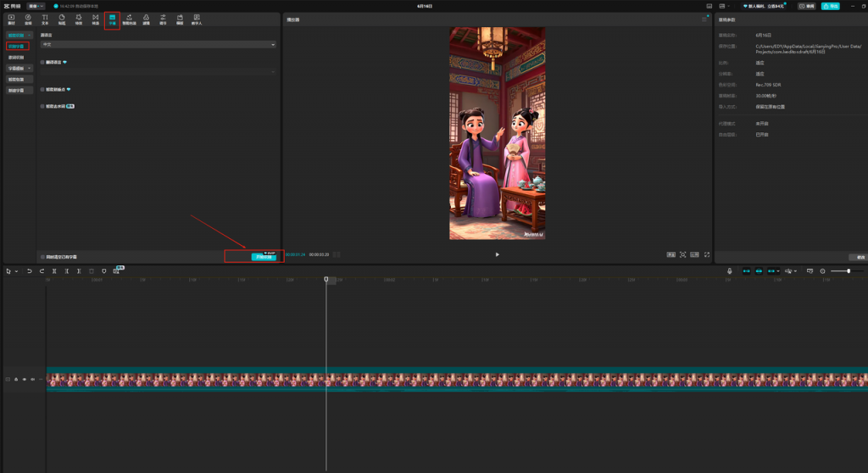Viewport: 868px width, 473px height.
Task: Click the 开始识别 start recognition button
Action: pyautogui.click(x=264, y=257)
